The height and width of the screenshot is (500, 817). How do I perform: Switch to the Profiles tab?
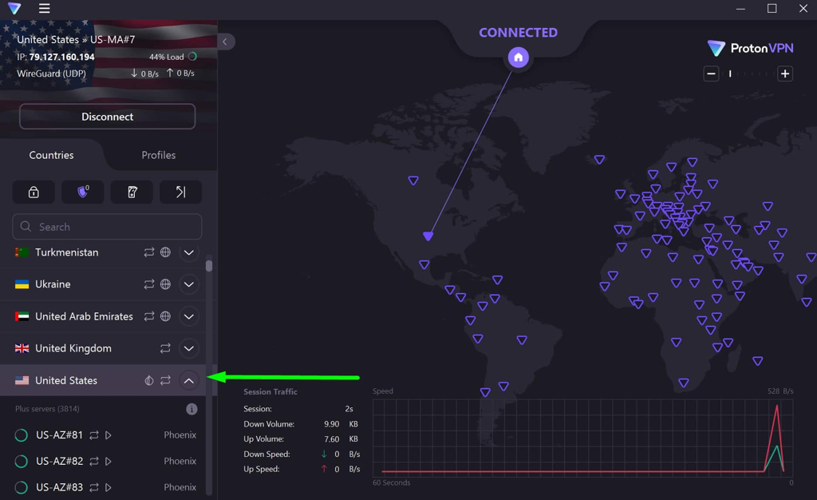(158, 155)
